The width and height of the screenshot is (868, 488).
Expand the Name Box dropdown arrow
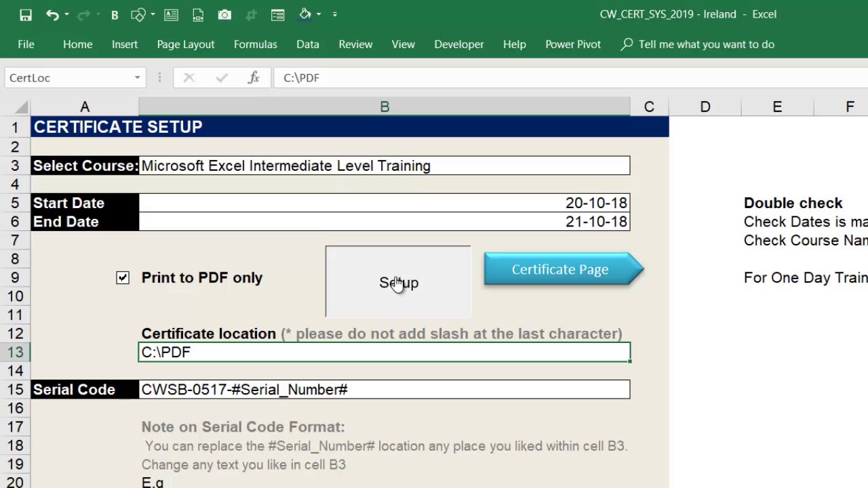coord(137,78)
